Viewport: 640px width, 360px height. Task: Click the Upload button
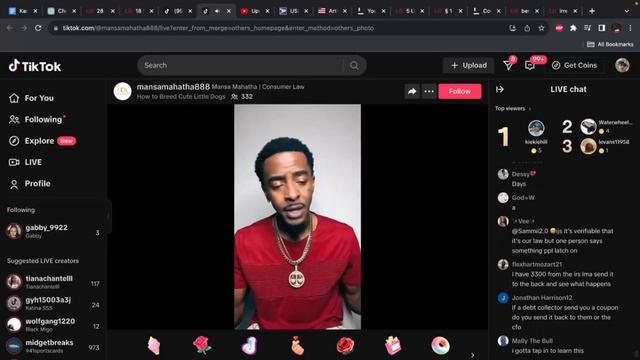click(469, 65)
